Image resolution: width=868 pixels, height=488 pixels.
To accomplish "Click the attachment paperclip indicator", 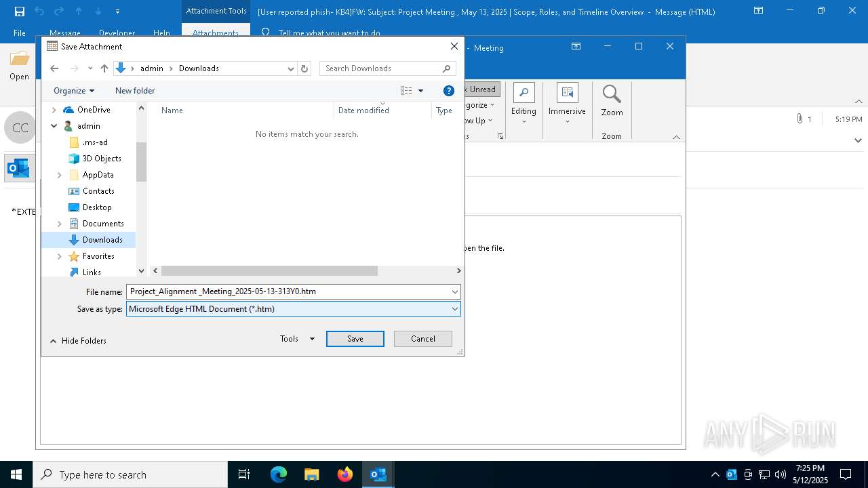I will (800, 119).
